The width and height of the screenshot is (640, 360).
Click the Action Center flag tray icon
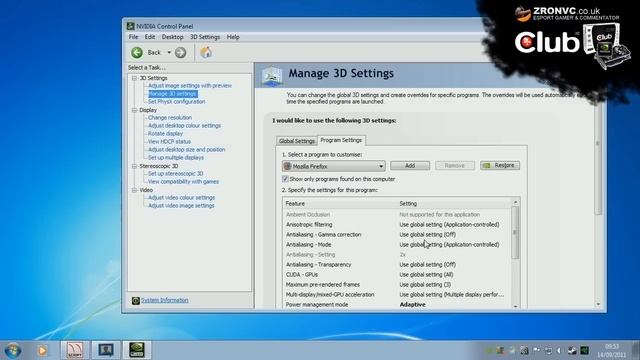click(536, 350)
